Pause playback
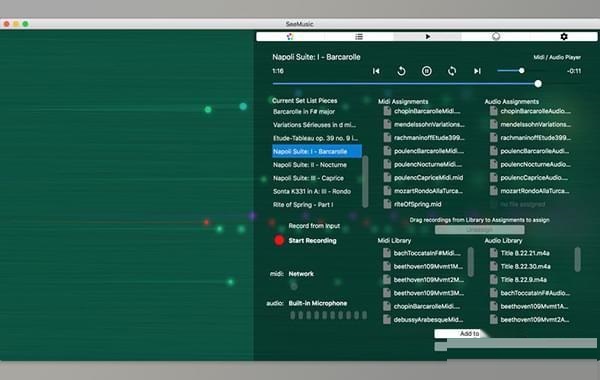This screenshot has width=600, height=380. click(427, 71)
